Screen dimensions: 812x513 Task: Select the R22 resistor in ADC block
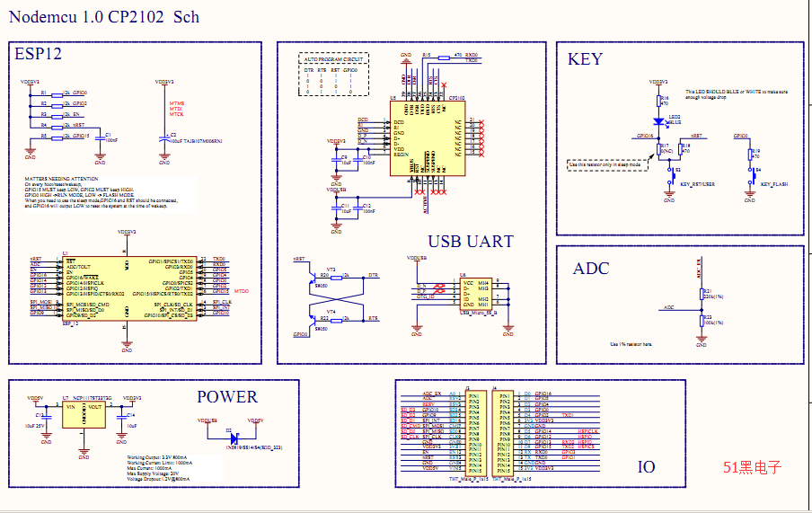point(702,320)
